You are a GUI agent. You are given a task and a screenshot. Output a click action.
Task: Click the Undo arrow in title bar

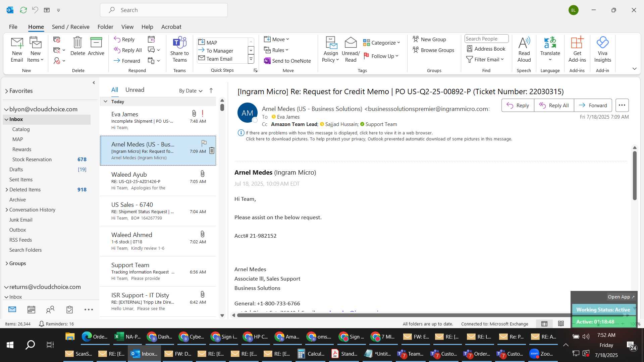[x=35, y=10]
